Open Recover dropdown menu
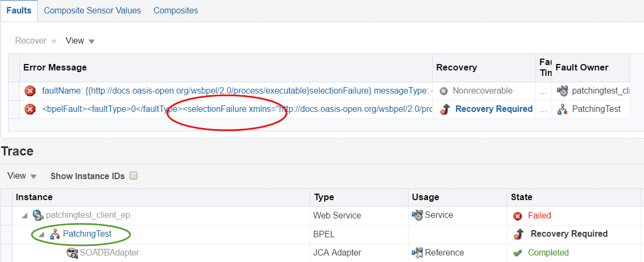Viewport: 644px width, 262px height. [36, 41]
